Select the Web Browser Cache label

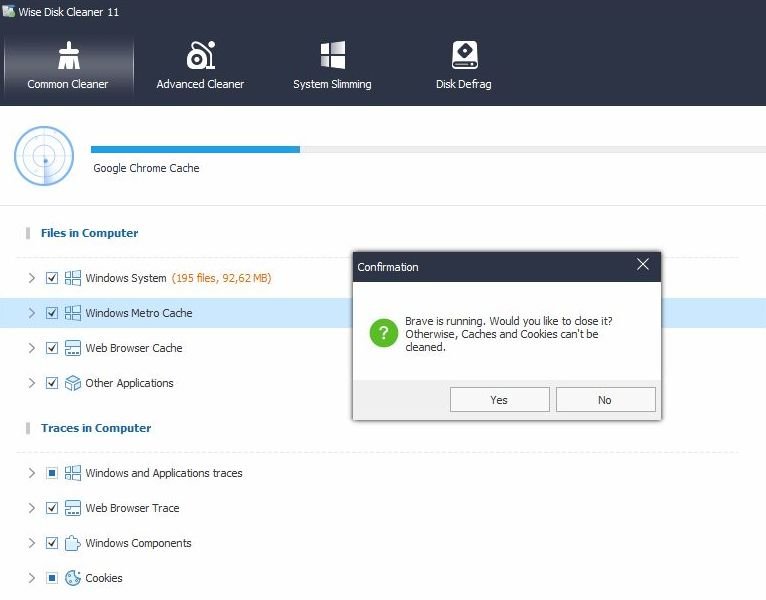coord(134,348)
